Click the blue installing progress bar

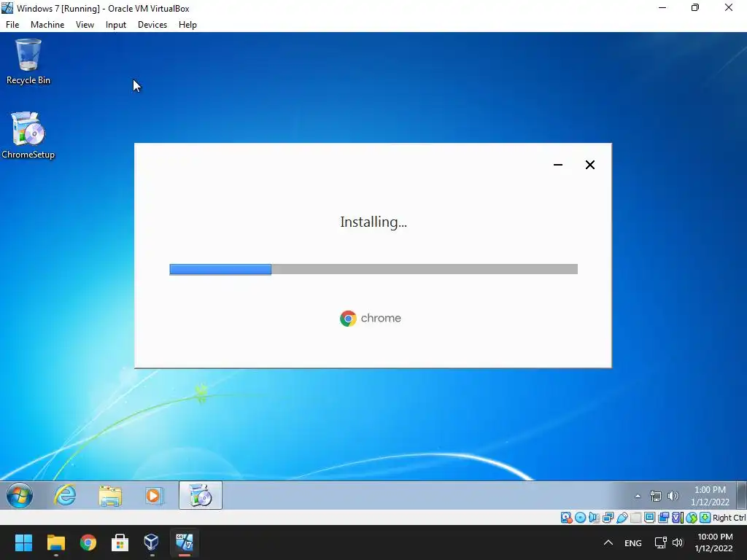220,270
